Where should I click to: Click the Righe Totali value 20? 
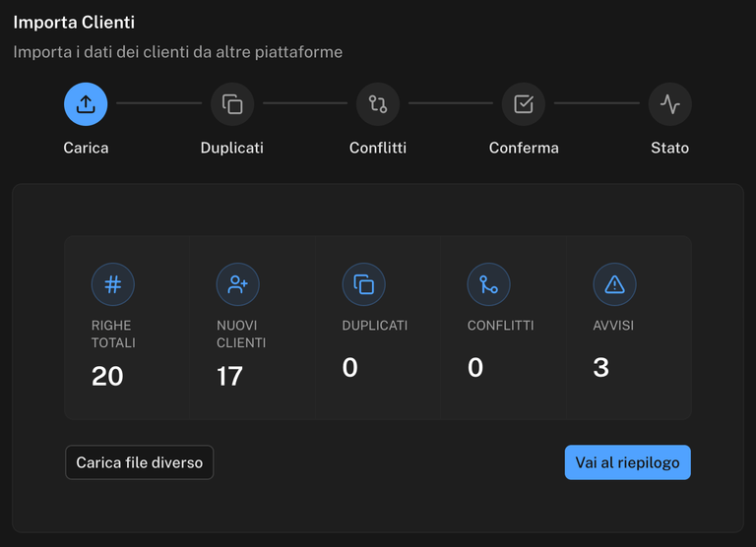[x=107, y=376]
